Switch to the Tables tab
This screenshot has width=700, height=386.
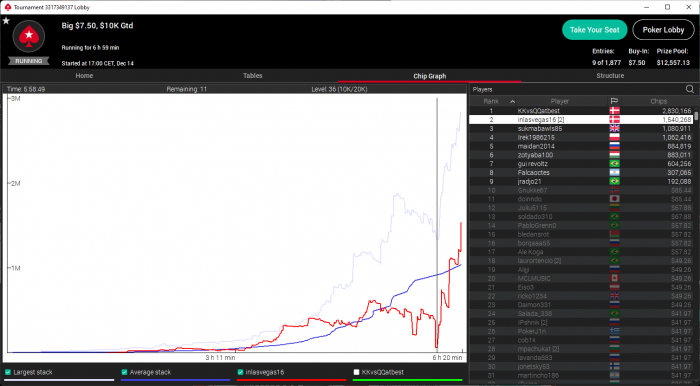[x=252, y=76]
